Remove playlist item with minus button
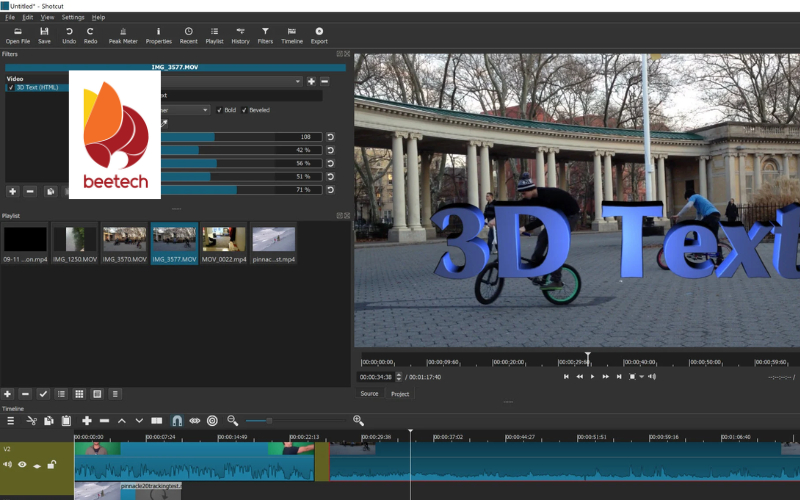800x500 pixels. coord(25,394)
